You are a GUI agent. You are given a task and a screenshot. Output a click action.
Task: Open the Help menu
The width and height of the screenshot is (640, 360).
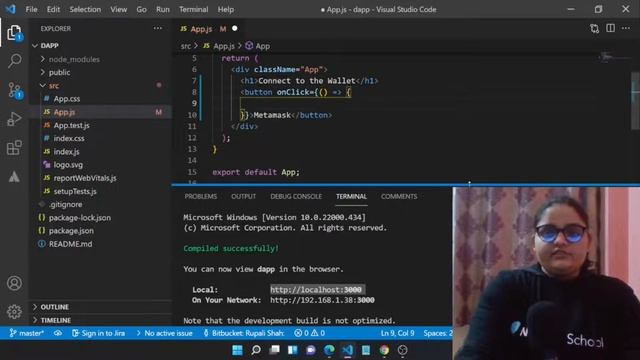tap(225, 9)
